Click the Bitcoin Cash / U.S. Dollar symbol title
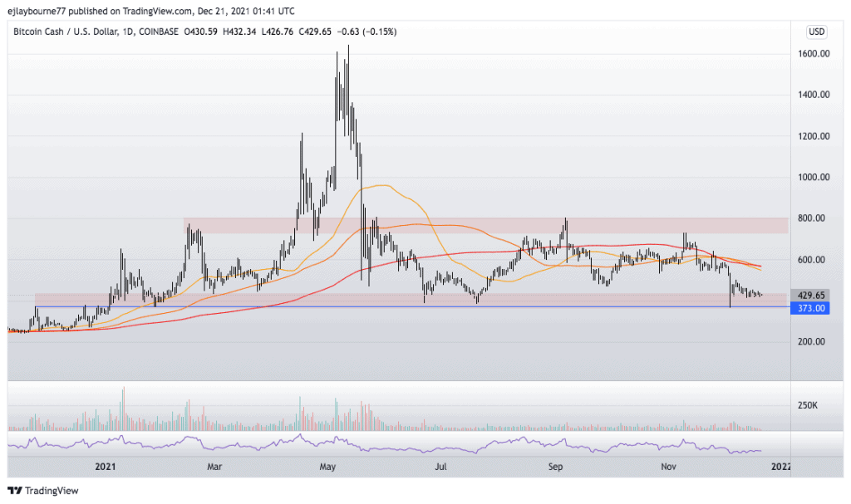 (x=65, y=32)
